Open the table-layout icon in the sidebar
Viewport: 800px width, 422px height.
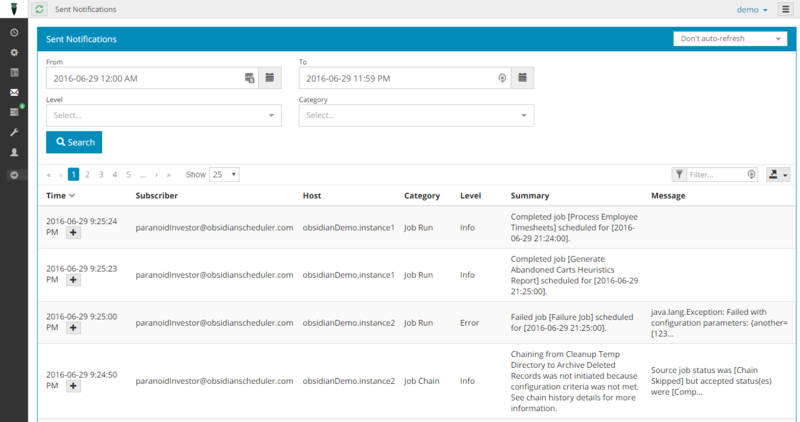click(14, 72)
